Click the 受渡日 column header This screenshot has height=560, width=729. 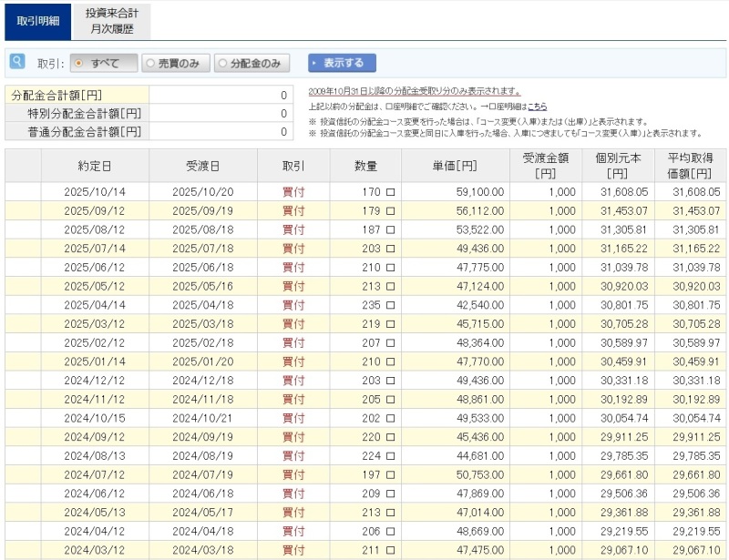point(203,166)
